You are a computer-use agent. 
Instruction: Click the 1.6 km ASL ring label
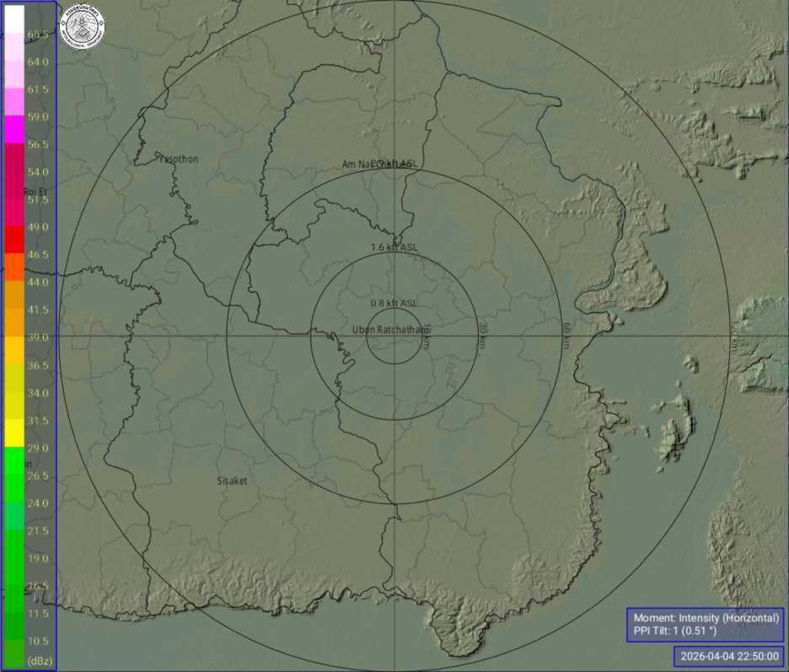tap(394, 247)
